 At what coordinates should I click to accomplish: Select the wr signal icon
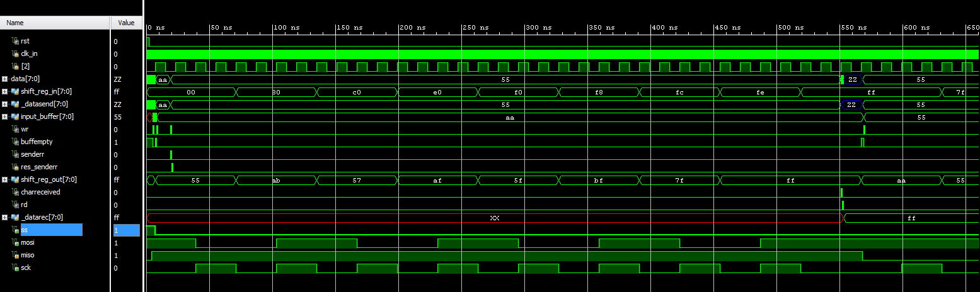[x=16, y=130]
